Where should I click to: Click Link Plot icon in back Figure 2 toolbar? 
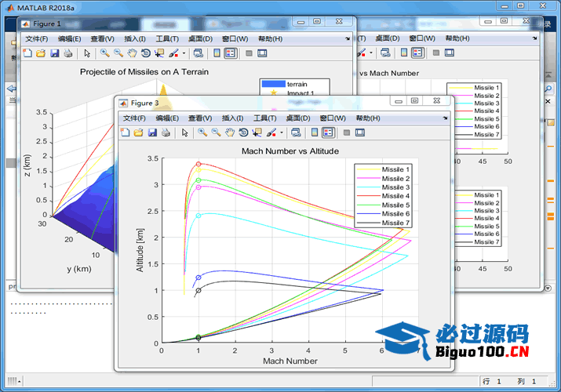point(385,53)
